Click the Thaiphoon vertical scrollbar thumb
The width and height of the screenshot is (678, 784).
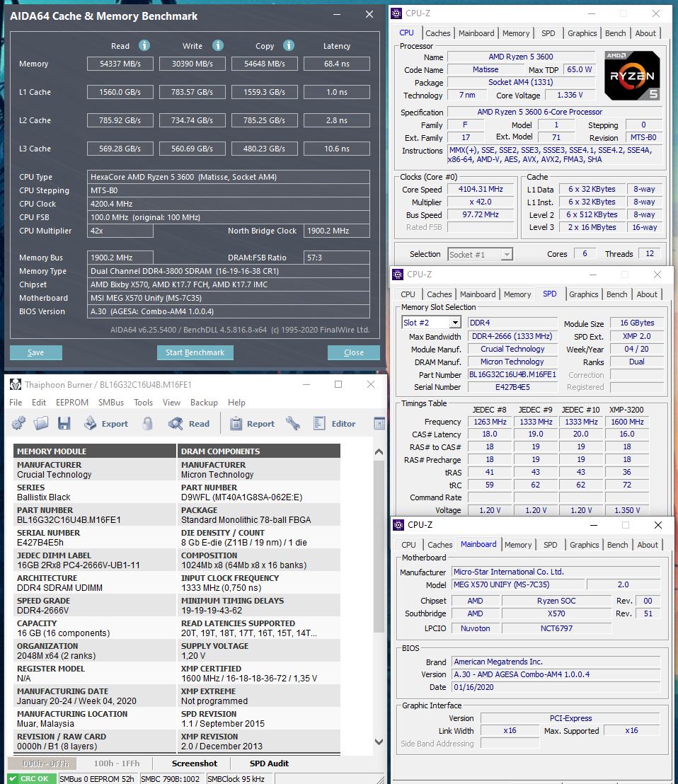(379, 545)
